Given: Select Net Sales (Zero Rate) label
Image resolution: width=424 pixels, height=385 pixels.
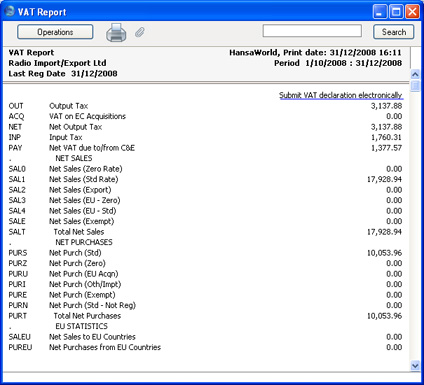Looking at the screenshot, I should point(86,169).
